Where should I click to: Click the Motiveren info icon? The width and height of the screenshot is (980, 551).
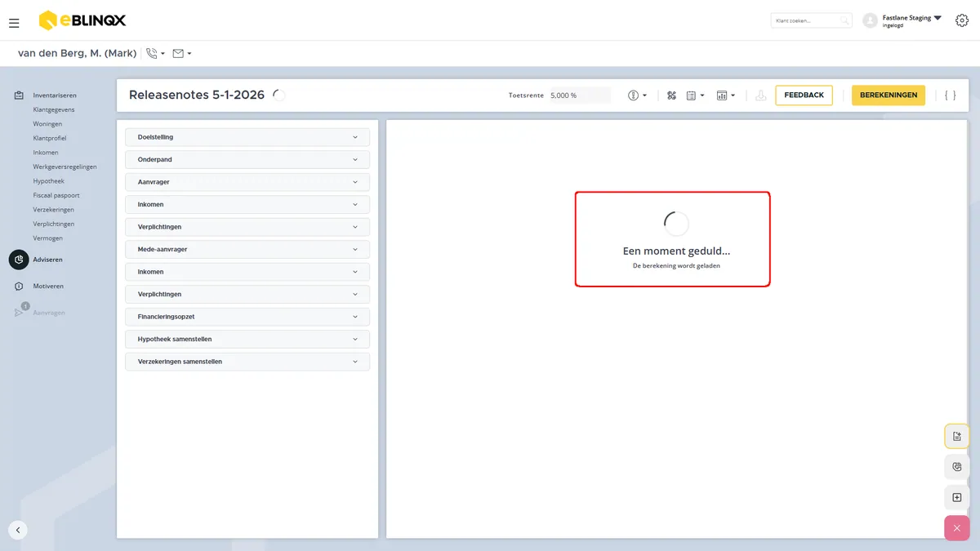19,287
